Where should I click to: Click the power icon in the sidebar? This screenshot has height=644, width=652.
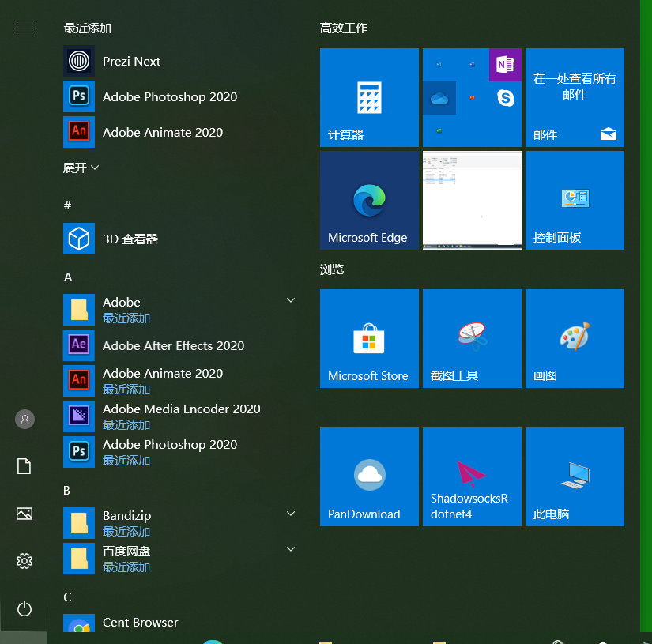coord(24,608)
